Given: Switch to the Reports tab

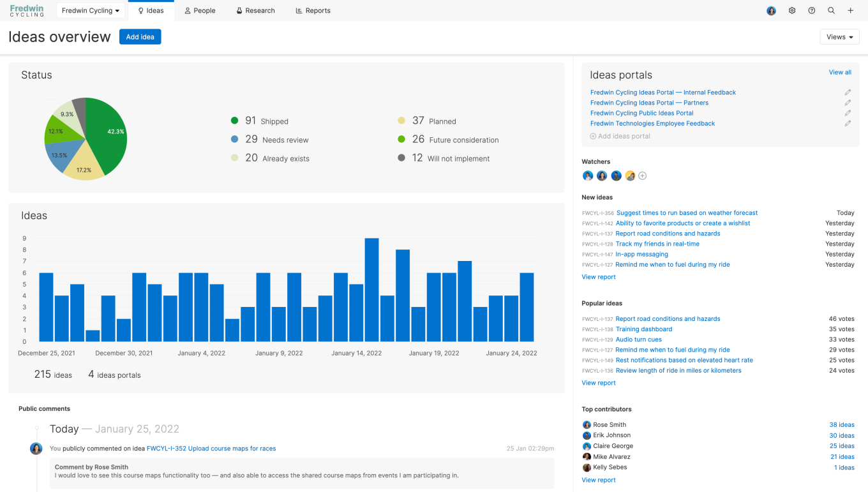Looking at the screenshot, I should tap(313, 10).
